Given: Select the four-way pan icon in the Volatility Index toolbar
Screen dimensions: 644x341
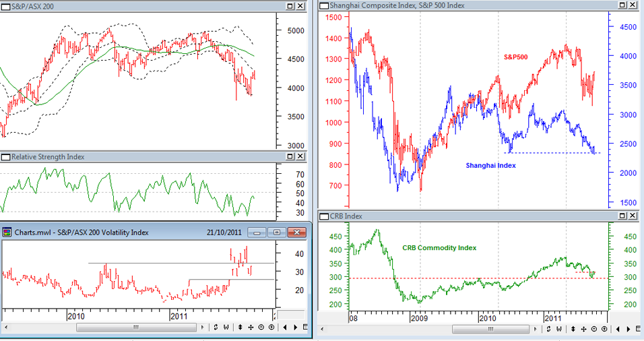Looking at the screenshot, I should click(x=251, y=328).
